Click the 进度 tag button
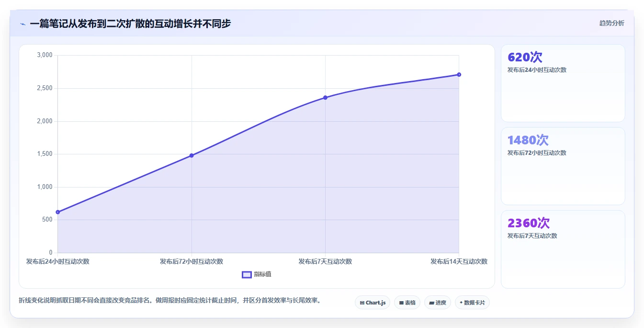 click(437, 303)
